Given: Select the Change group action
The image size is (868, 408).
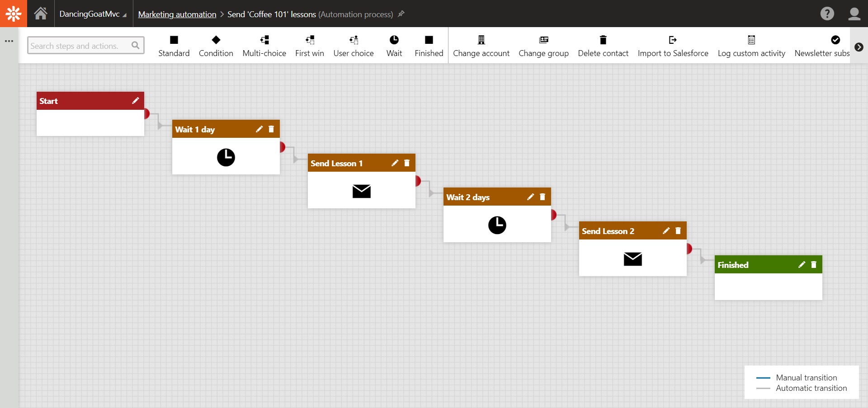Looking at the screenshot, I should pos(543,45).
